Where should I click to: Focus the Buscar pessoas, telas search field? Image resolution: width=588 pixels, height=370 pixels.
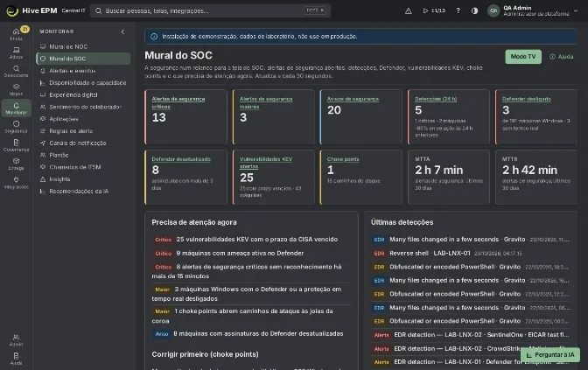point(210,10)
